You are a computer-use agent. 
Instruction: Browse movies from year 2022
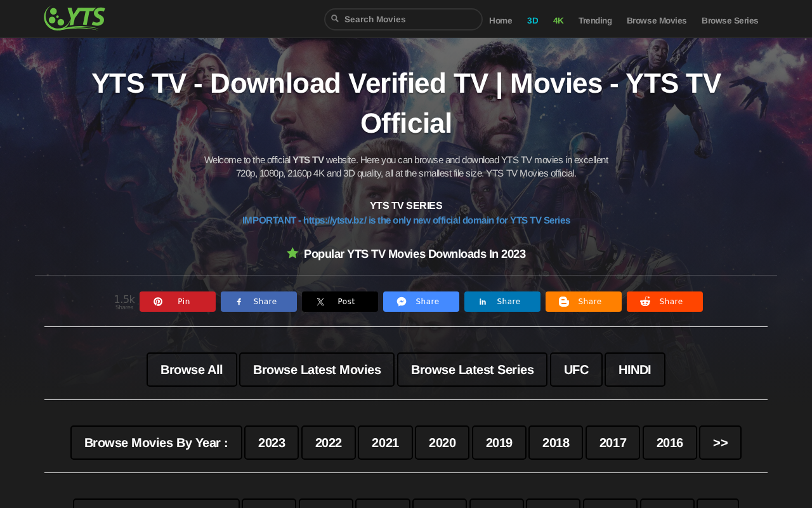pyautogui.click(x=329, y=443)
